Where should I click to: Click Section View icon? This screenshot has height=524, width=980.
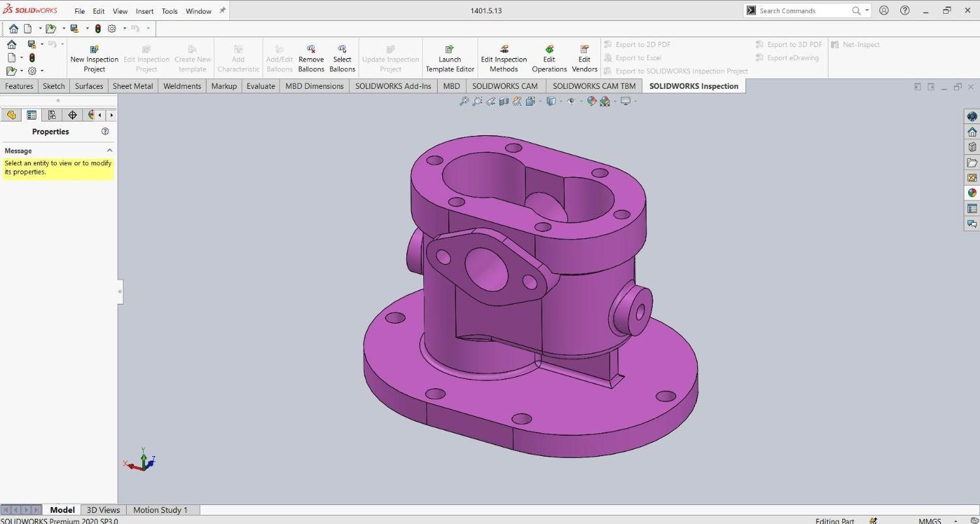(504, 101)
